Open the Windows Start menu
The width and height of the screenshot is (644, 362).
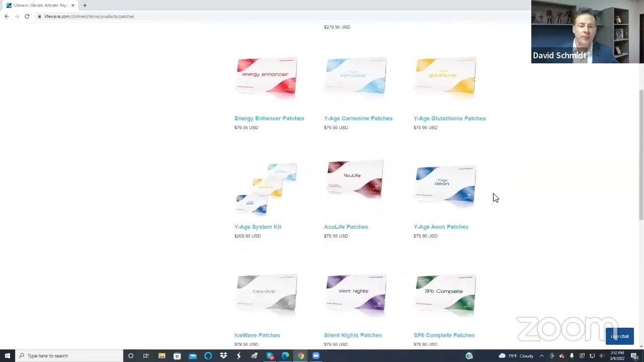click(x=7, y=356)
